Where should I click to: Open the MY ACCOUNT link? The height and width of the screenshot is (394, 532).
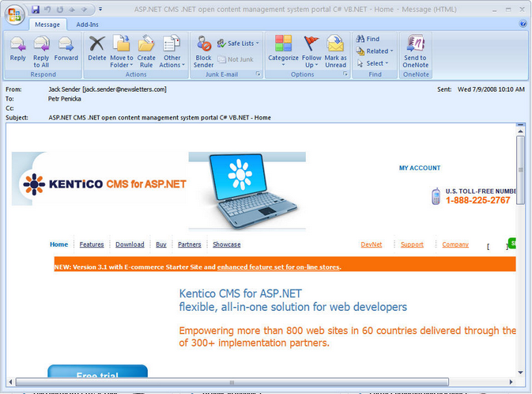coord(420,168)
